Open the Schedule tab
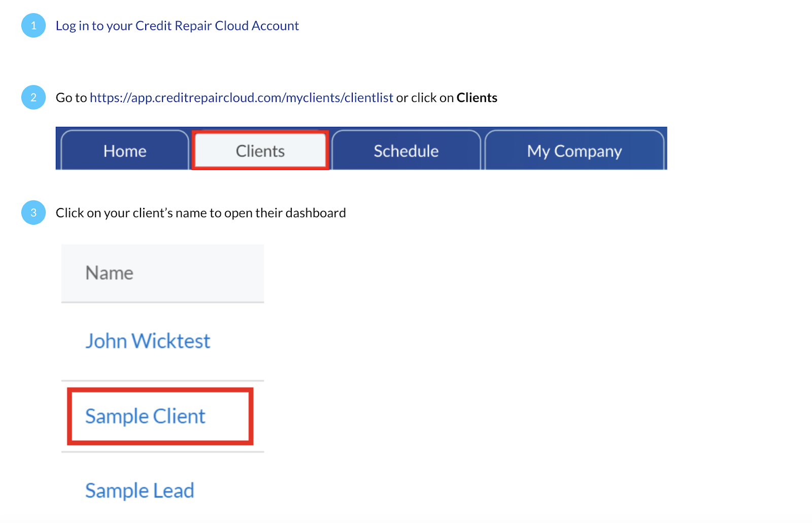This screenshot has width=812, height=523. (406, 151)
